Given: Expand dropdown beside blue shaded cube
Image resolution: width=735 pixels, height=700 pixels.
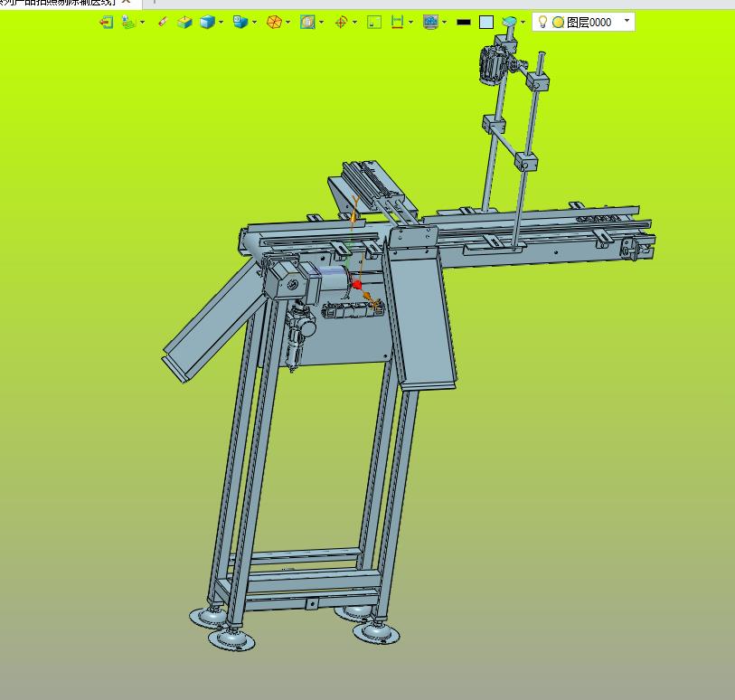Looking at the screenshot, I should click(x=221, y=22).
